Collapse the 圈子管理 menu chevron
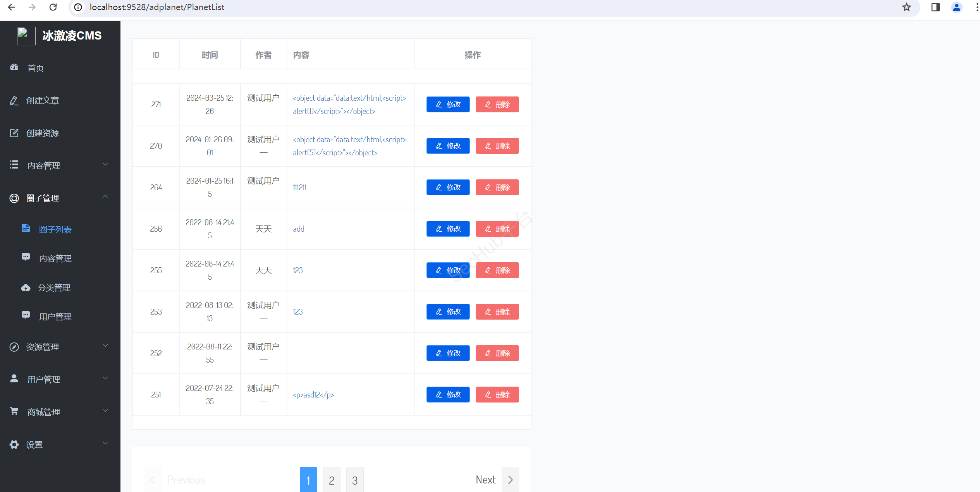980x492 pixels. tap(105, 197)
